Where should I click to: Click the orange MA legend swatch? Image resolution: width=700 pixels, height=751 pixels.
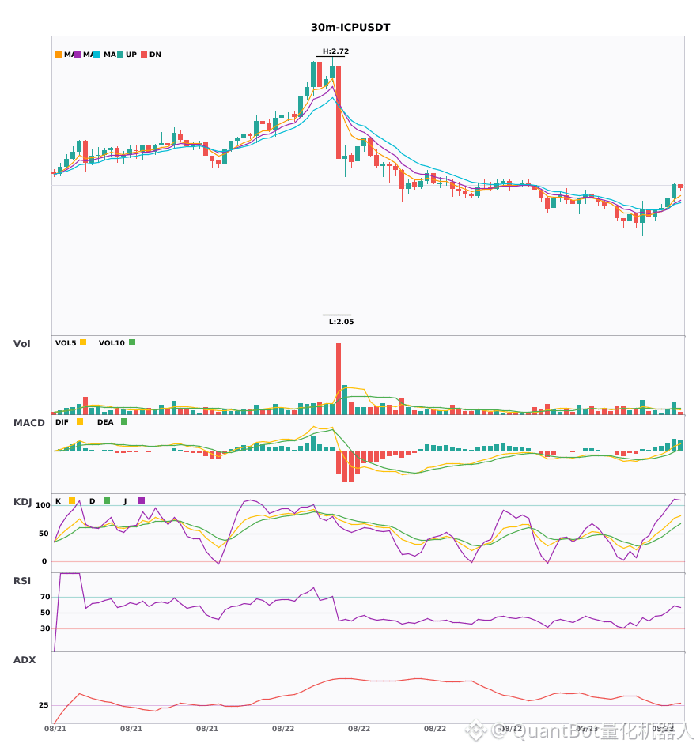point(59,55)
